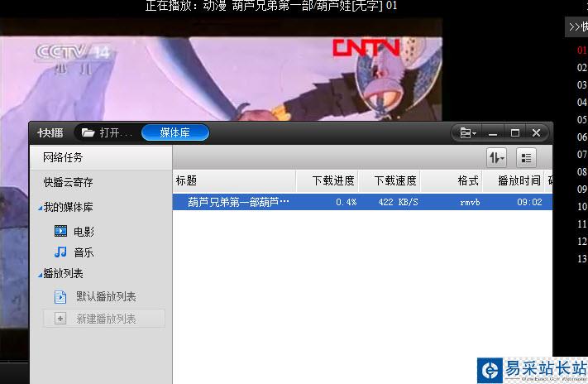This screenshot has height=384, width=588.
Task: Select the 葫芦兄弟第一部葫芦 download row
Action: pos(362,202)
